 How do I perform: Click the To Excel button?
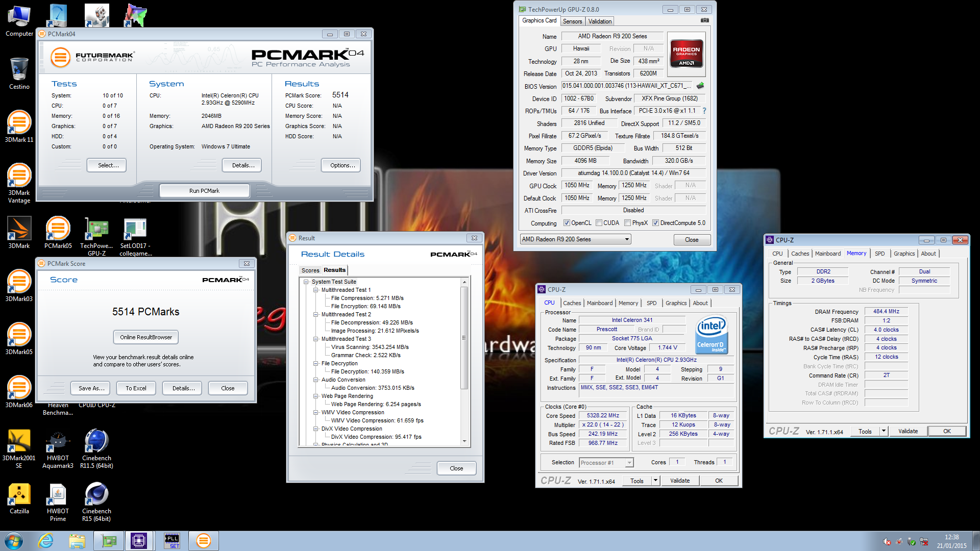pyautogui.click(x=136, y=388)
